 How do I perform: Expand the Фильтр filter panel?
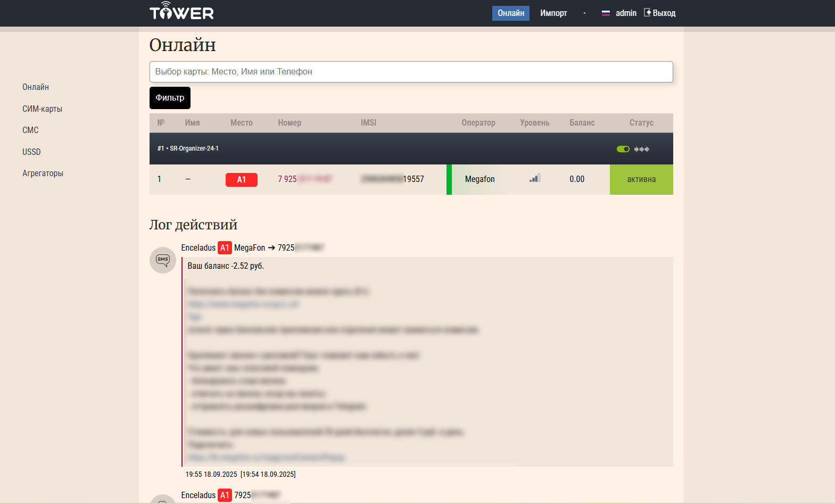[170, 98]
